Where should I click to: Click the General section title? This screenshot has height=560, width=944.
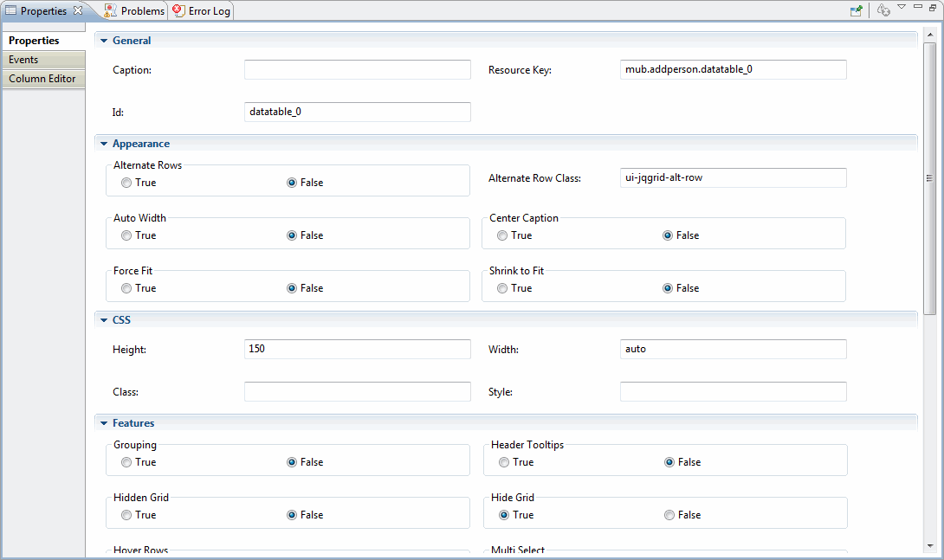[132, 41]
